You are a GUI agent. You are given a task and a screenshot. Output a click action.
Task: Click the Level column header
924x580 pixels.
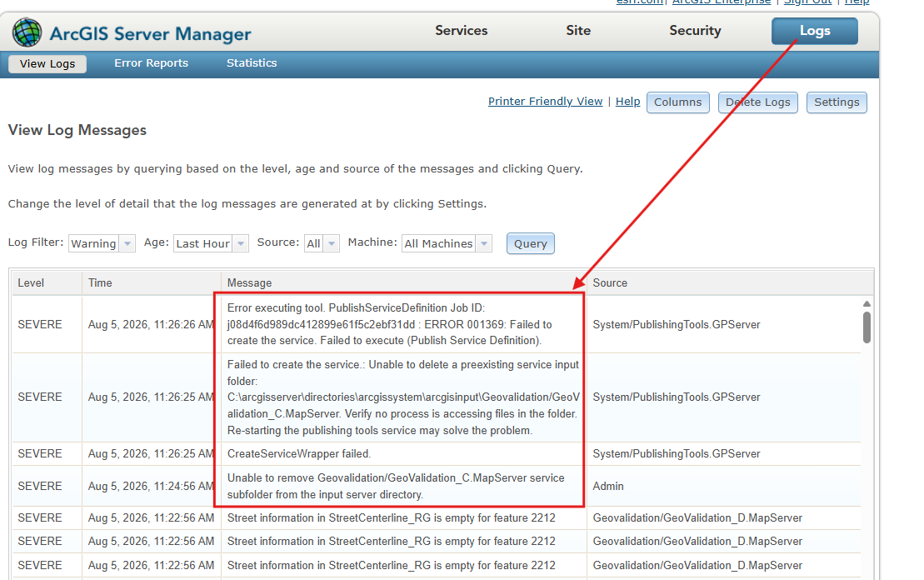(x=47, y=283)
